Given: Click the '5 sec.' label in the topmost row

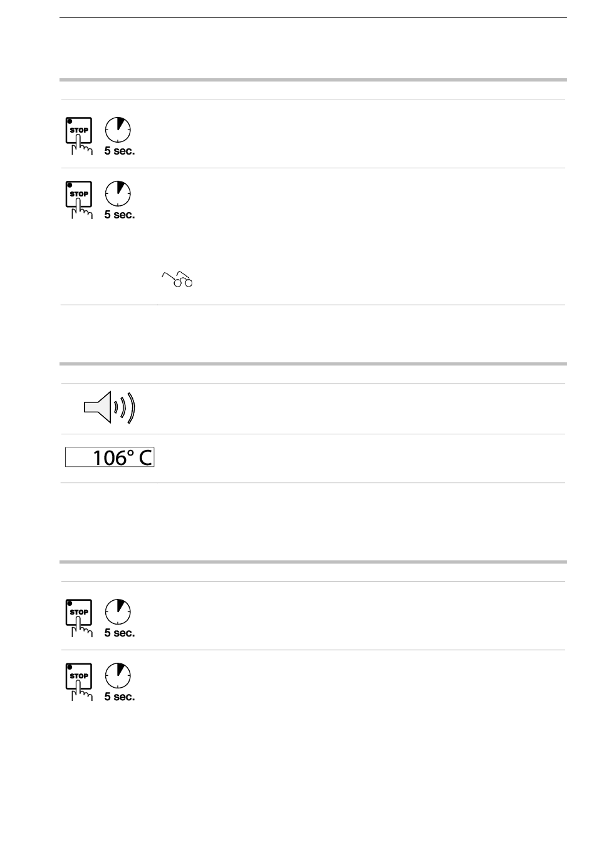Looking at the screenshot, I should [x=120, y=151].
